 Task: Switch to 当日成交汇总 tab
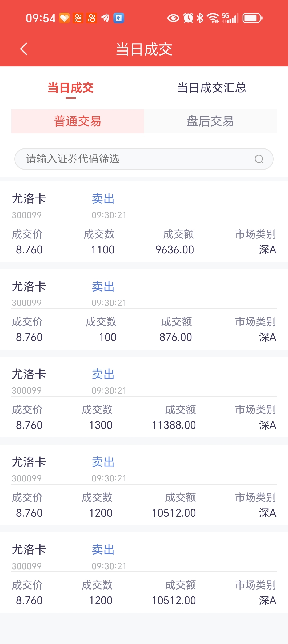[211, 88]
